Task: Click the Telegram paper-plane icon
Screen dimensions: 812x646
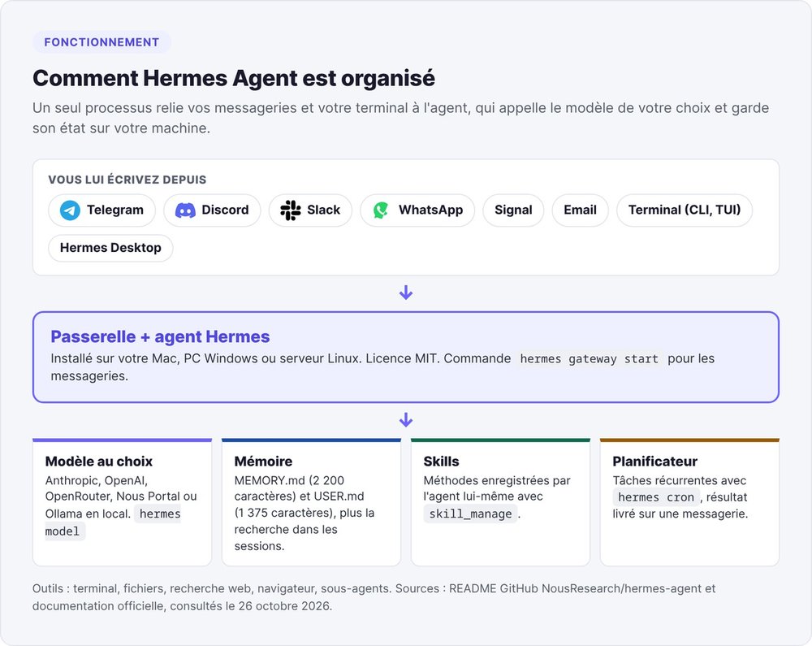Action: 70,210
